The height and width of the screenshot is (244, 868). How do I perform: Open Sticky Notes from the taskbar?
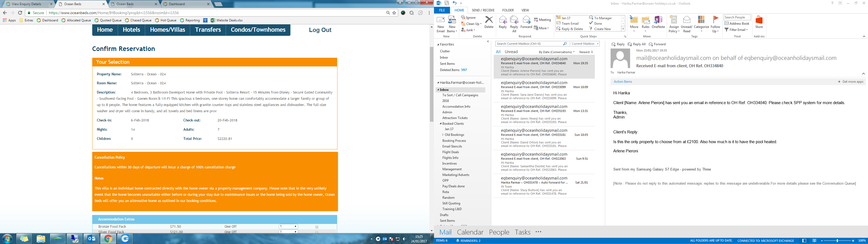coord(24,239)
